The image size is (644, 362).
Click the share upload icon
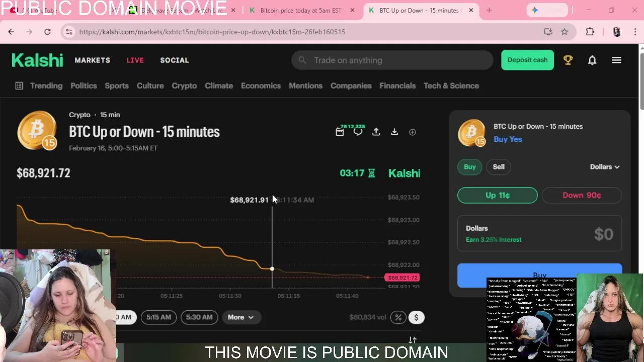376,132
